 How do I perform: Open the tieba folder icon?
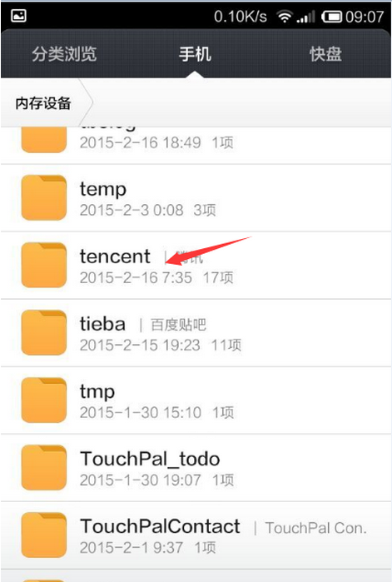[44, 332]
